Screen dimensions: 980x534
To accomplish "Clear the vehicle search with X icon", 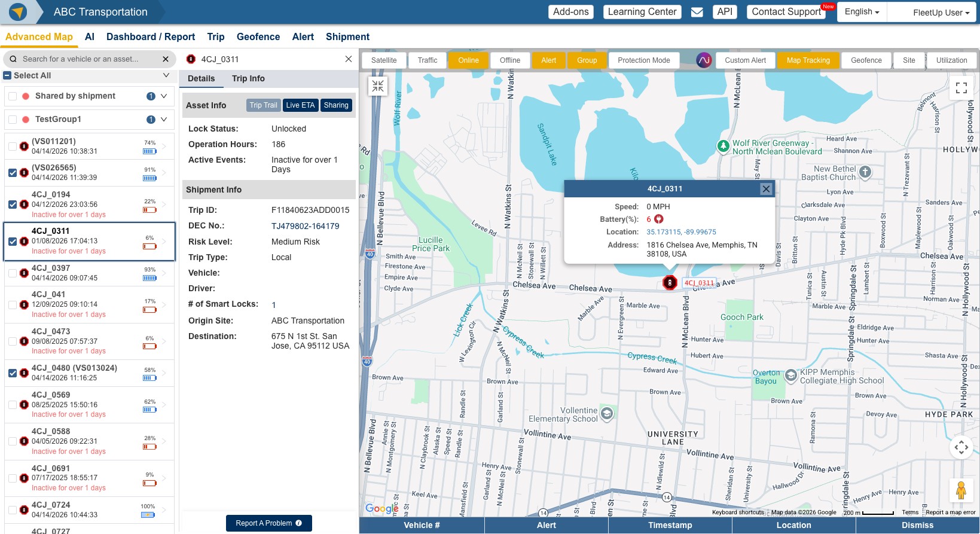I will (x=166, y=59).
